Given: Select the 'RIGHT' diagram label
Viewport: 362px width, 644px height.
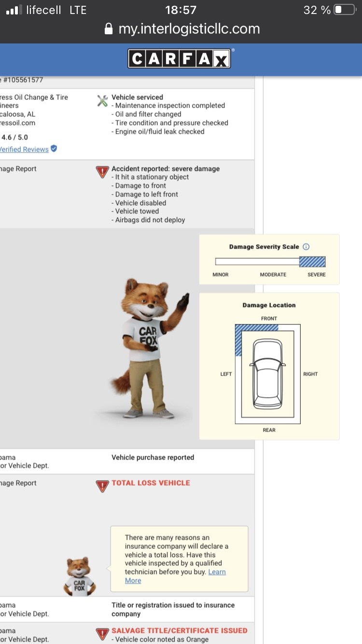Looking at the screenshot, I should (310, 374).
